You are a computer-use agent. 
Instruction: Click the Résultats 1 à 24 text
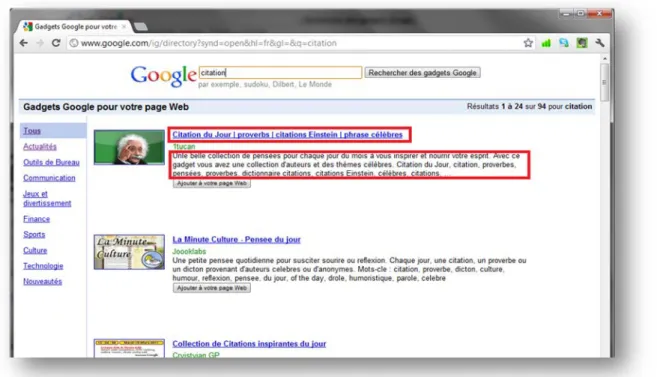click(529, 106)
